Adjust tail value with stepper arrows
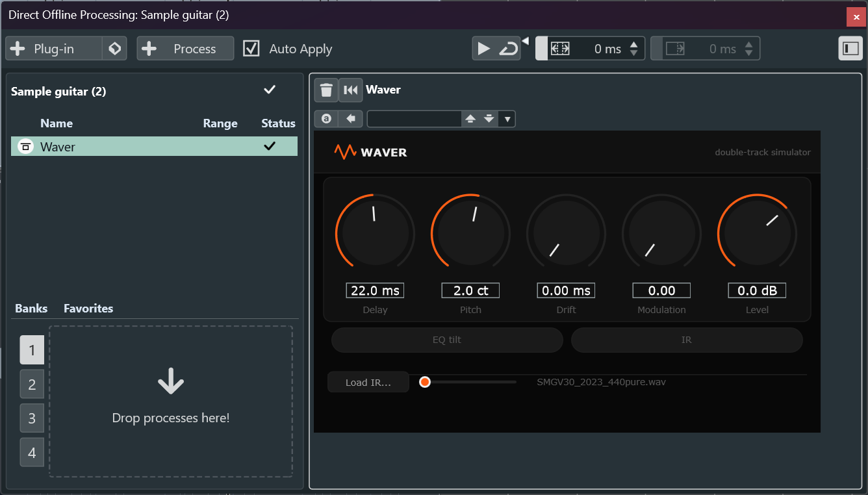The image size is (868, 495). point(749,49)
